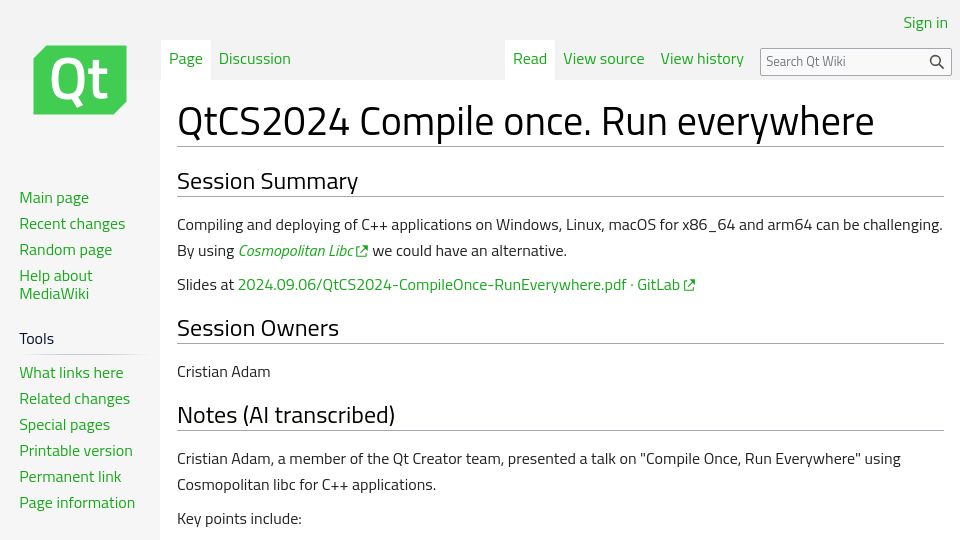Go to Main page in sidebar
960x540 pixels.
[x=54, y=198]
